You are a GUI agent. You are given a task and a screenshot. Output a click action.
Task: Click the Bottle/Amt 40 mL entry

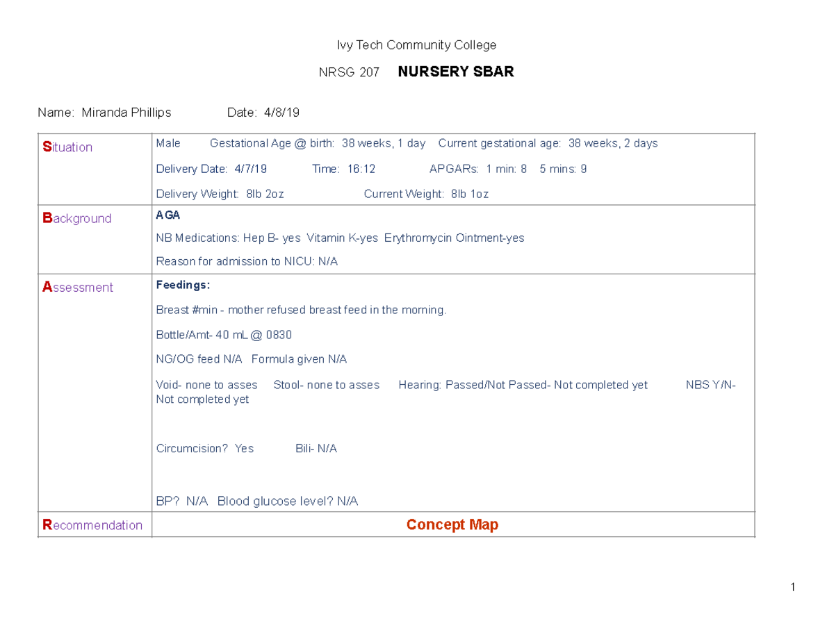[224, 335]
